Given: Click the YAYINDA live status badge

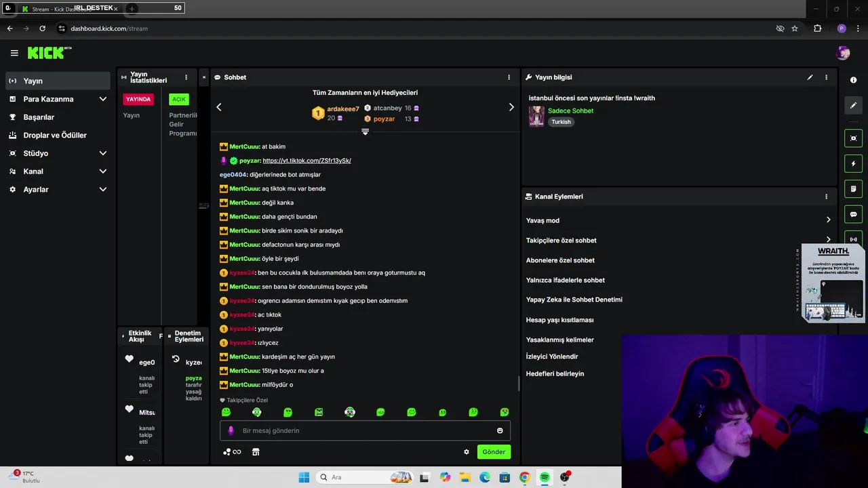Looking at the screenshot, I should click(x=138, y=99).
